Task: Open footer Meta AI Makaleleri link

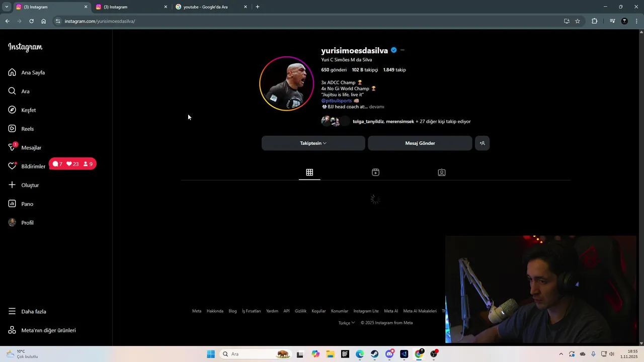Action: 420,311
